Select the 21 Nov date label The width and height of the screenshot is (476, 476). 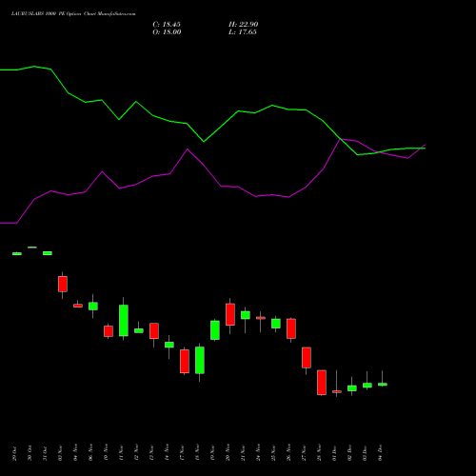pyautogui.click(x=243, y=453)
